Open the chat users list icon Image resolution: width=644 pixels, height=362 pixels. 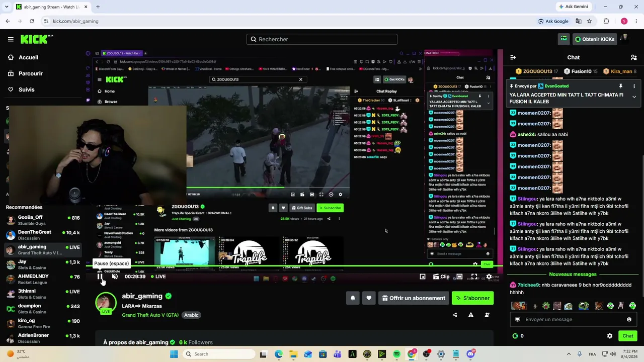click(x=634, y=57)
